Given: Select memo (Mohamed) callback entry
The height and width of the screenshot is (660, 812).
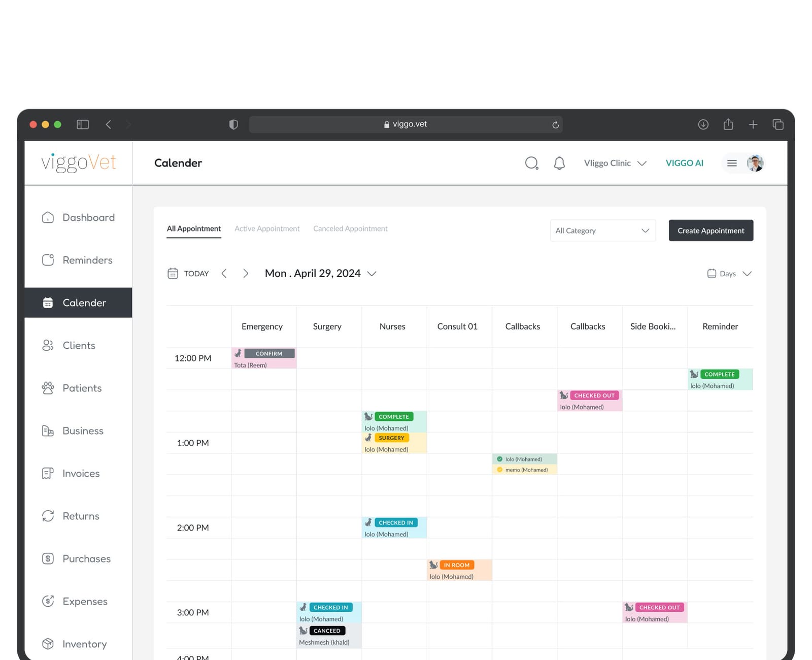Looking at the screenshot, I should pos(524,470).
